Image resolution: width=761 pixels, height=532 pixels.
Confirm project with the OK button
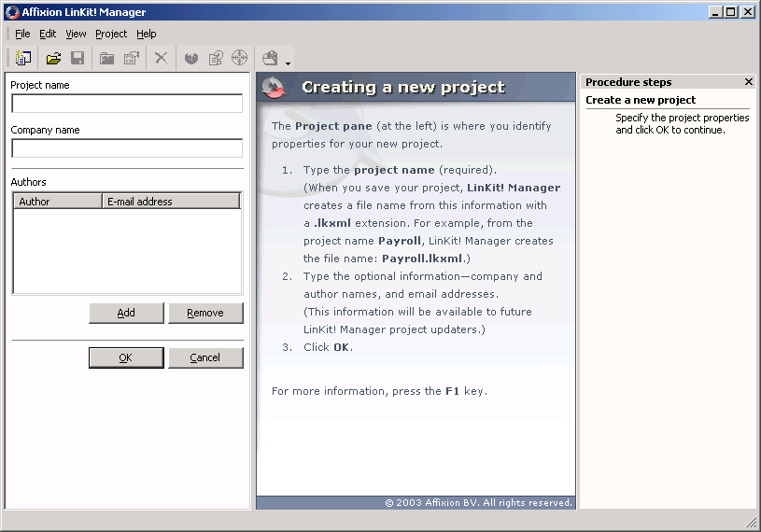(126, 357)
